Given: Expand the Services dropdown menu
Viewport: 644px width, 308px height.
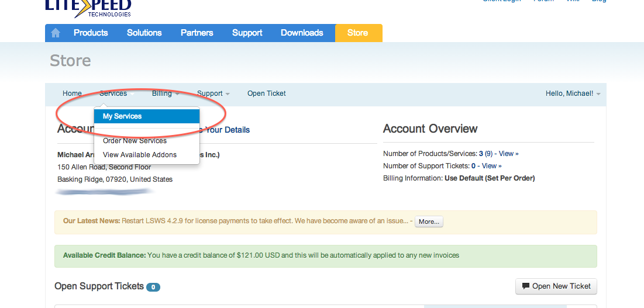Looking at the screenshot, I should coord(117,94).
